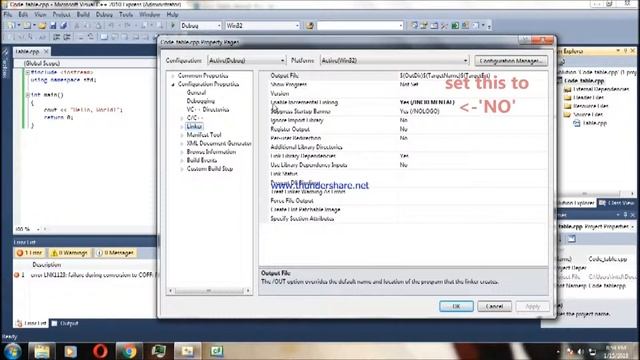Click the Start Debugging play icon

(173, 26)
